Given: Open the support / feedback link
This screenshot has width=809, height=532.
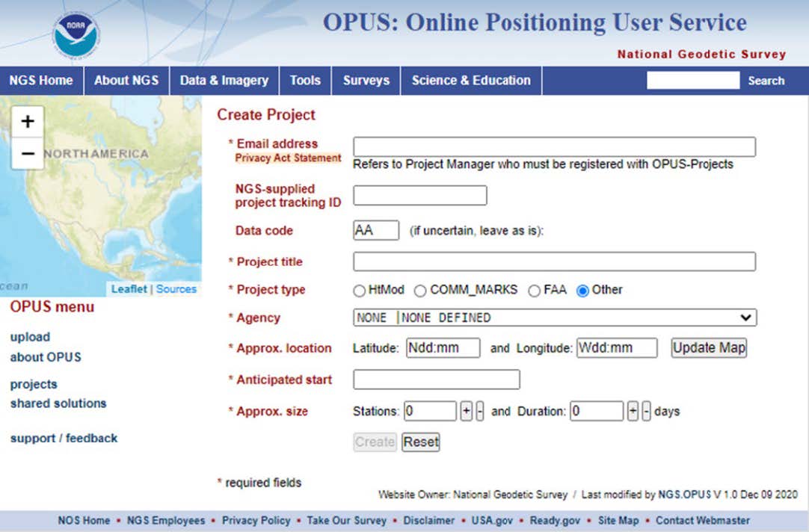Looking at the screenshot, I should [64, 438].
